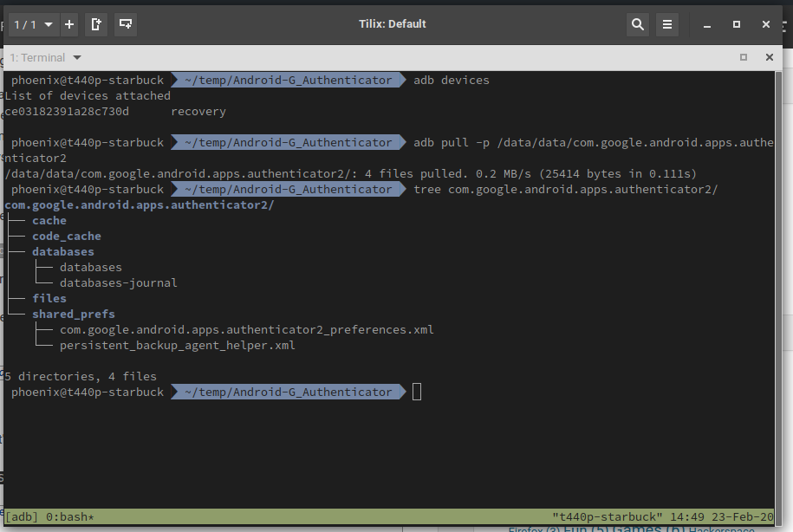Click the 'adb pull -p' command

[x=452, y=143]
